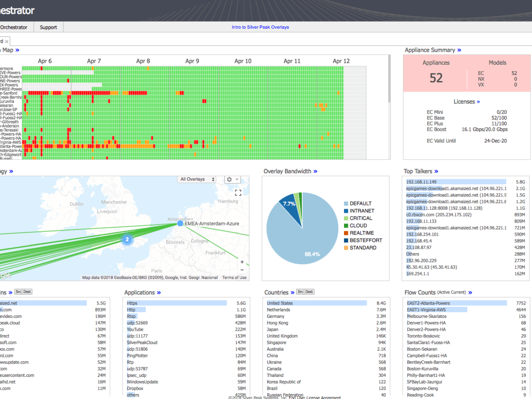The image size is (532, 399).
Task: Zoom in on the topology map
Action: click(242, 262)
